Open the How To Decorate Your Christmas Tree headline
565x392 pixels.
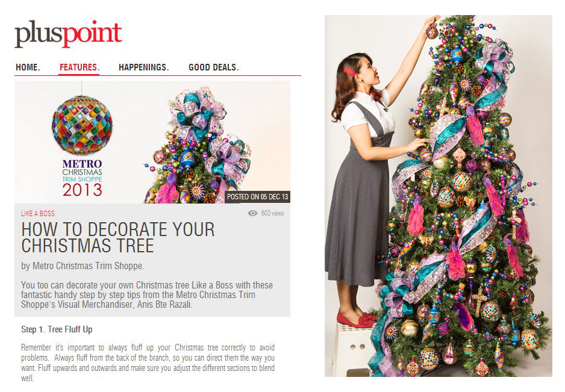pyautogui.click(x=118, y=238)
